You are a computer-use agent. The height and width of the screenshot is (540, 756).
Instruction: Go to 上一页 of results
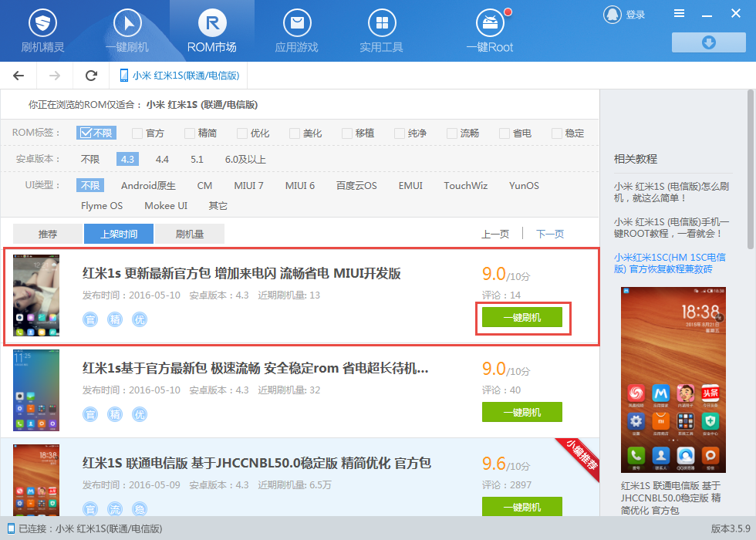click(x=495, y=235)
